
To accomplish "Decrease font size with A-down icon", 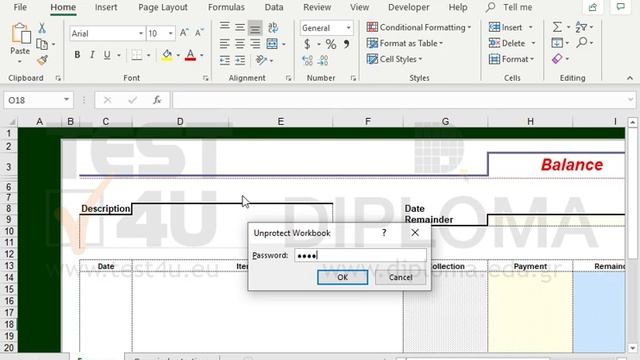I will 199,33.
